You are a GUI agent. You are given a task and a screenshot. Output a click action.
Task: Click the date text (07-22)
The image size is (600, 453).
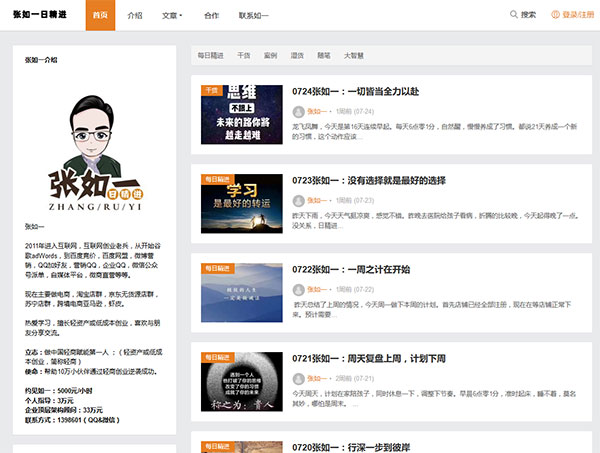pos(364,290)
